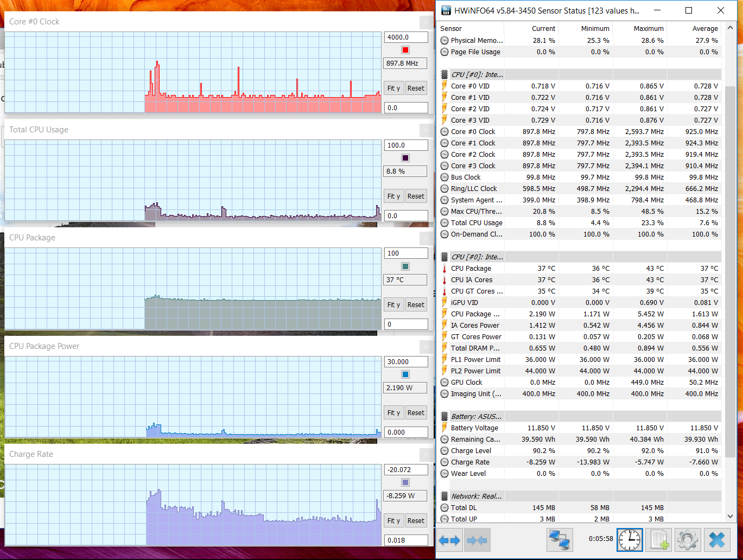Click Reset in Core #0 Clock graph
Image resolution: width=743 pixels, height=560 pixels.
(416, 88)
